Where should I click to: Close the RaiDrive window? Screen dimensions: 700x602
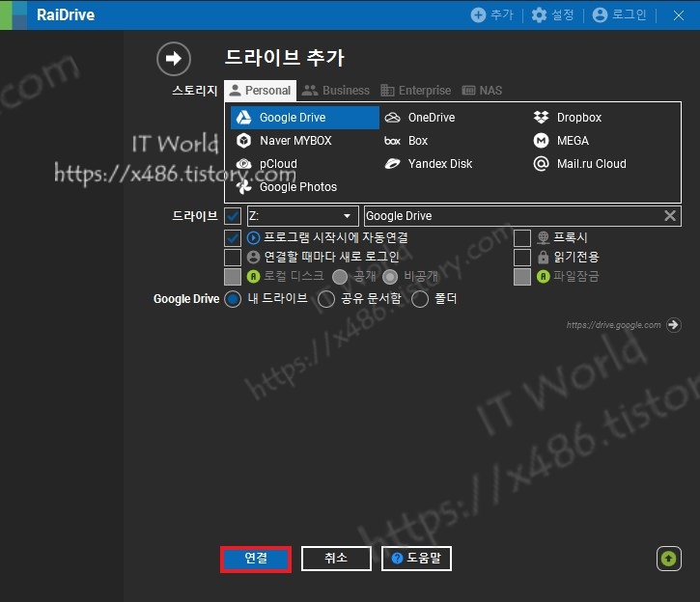[679, 15]
